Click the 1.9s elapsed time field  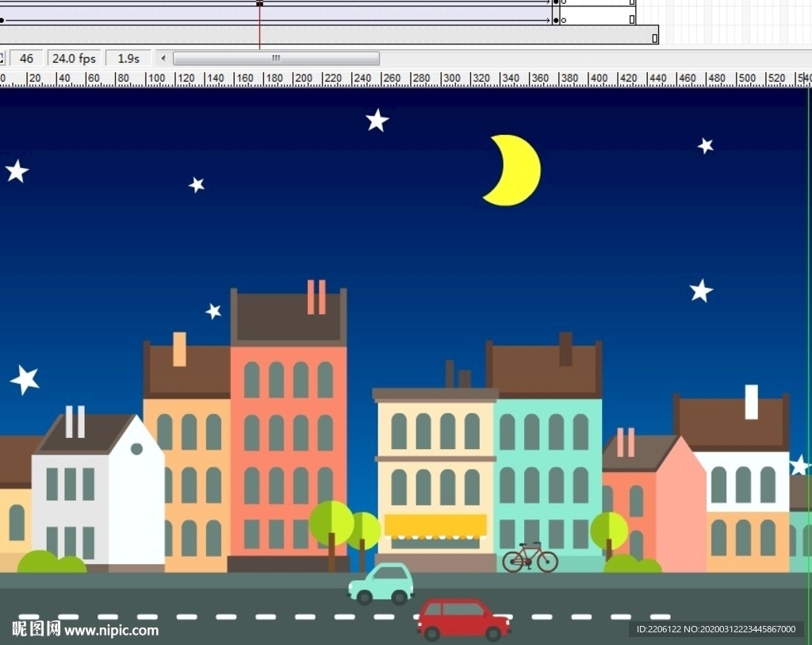tap(128, 59)
